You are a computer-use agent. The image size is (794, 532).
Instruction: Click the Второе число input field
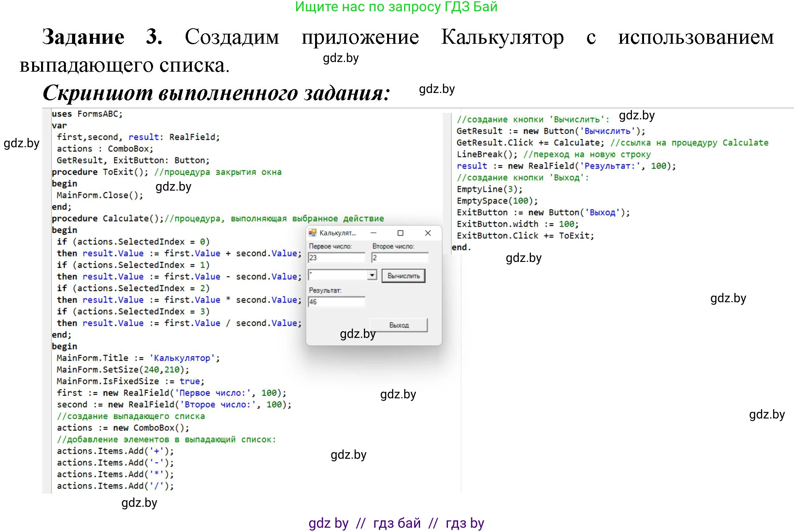[400, 258]
